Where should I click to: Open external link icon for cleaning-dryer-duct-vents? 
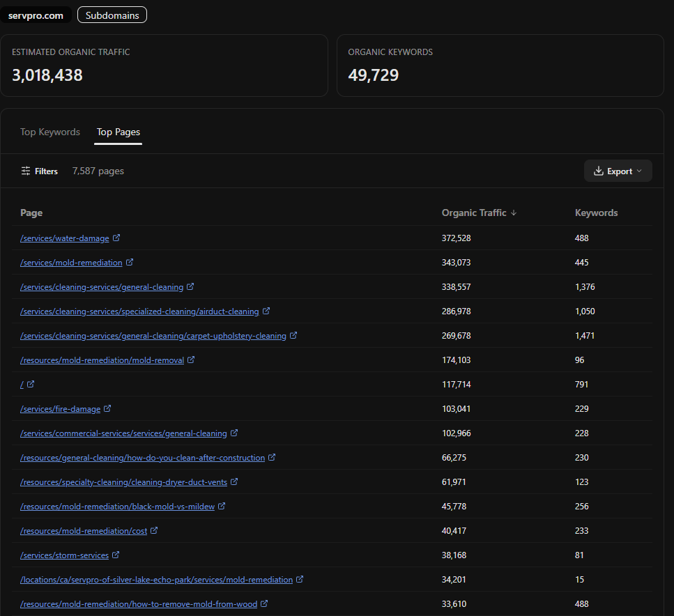point(234,482)
